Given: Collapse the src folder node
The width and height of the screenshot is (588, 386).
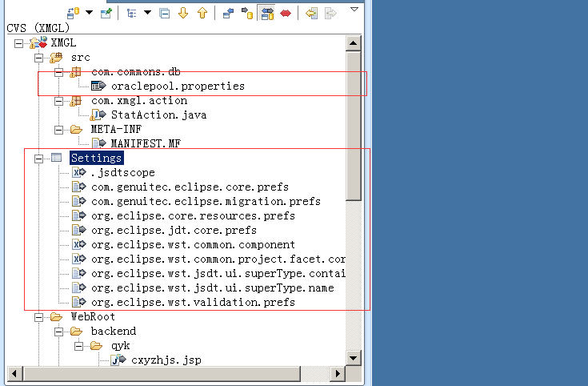Looking at the screenshot, I should [x=38, y=58].
